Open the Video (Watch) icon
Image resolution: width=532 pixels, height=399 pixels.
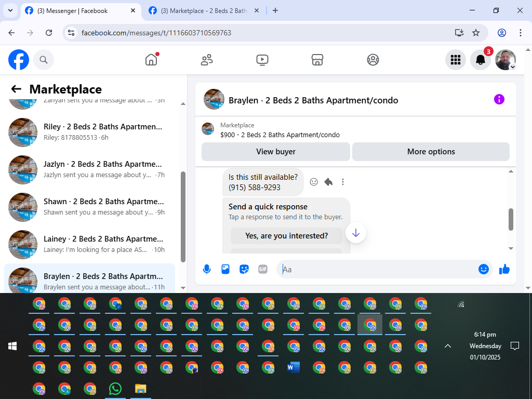click(262, 60)
